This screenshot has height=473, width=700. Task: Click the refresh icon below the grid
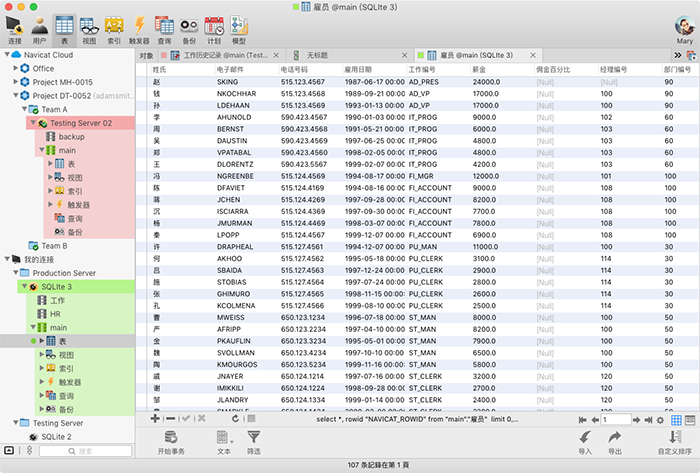[x=235, y=419]
